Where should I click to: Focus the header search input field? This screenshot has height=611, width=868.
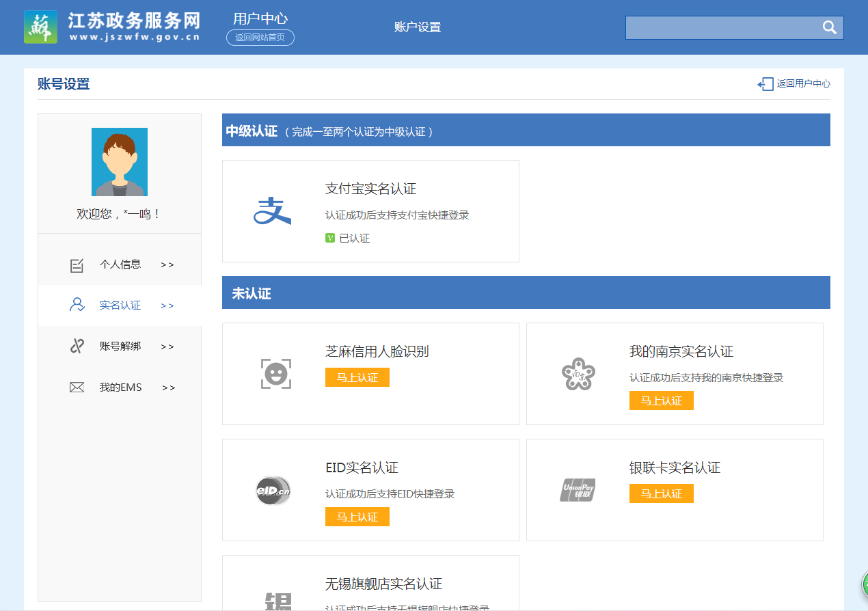coord(721,27)
